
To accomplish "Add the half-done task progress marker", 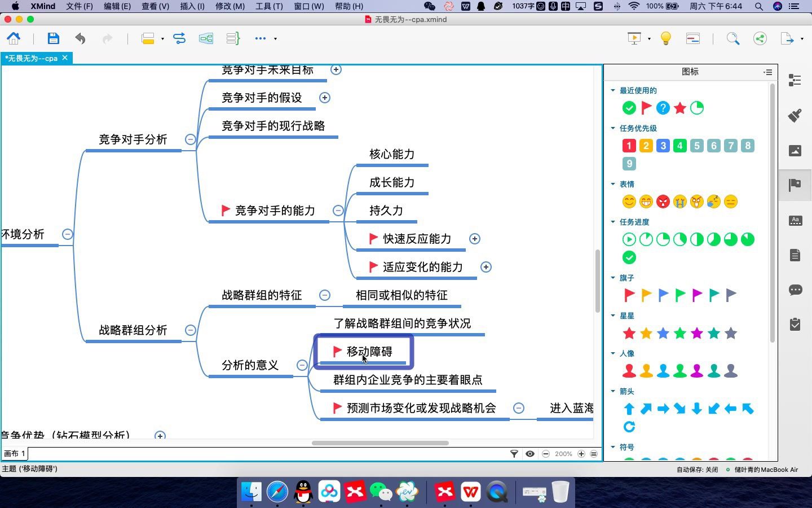I will 697,239.
